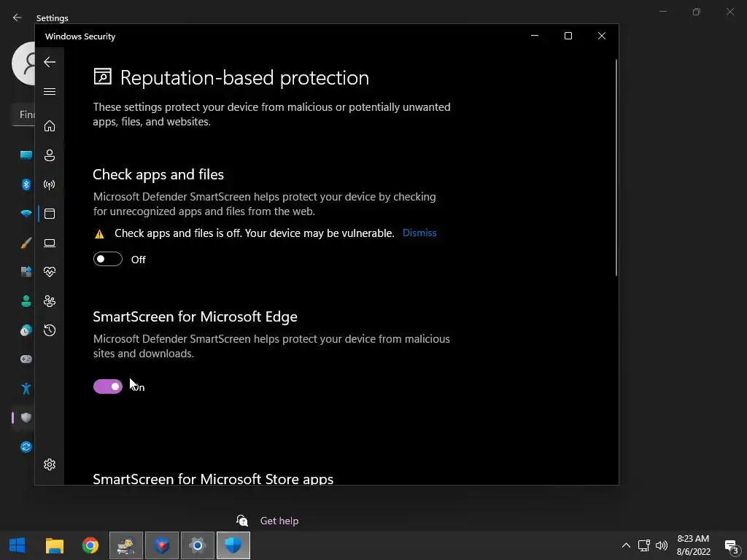Click the Get help link
This screenshot has height=560, width=747.
coord(279,521)
